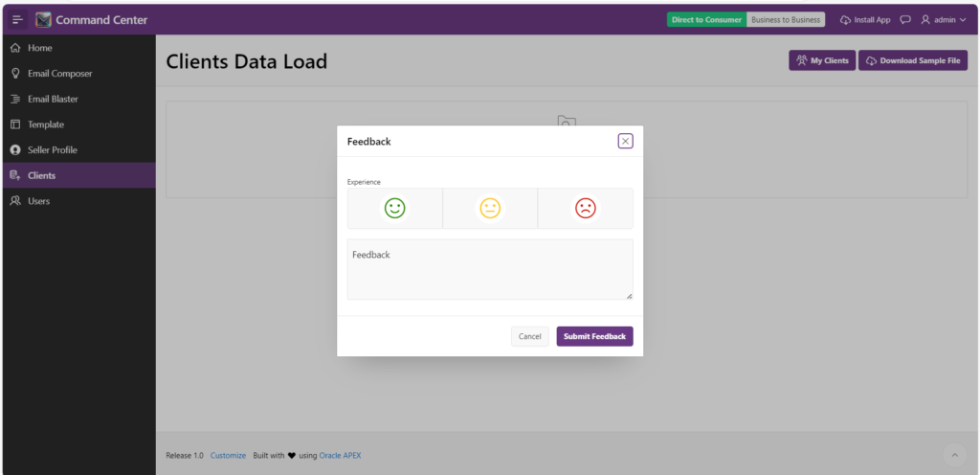Close the Feedback dialog with X icon

[x=625, y=141]
